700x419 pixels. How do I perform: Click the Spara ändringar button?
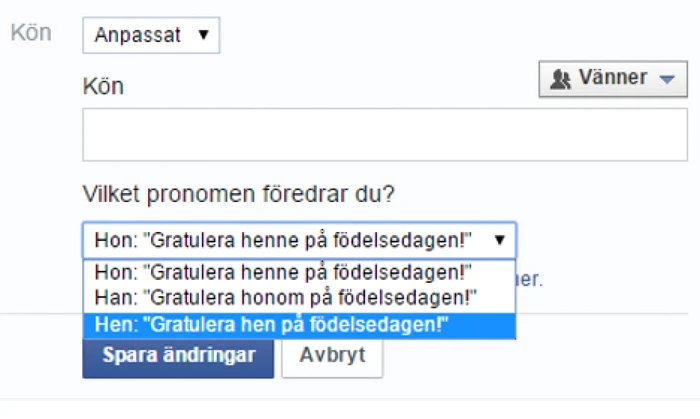click(178, 357)
